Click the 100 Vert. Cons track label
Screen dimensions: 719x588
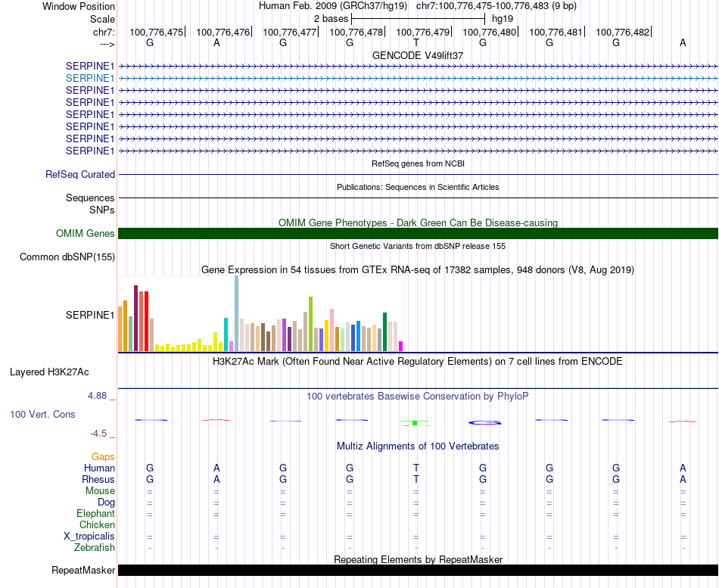pos(42,414)
